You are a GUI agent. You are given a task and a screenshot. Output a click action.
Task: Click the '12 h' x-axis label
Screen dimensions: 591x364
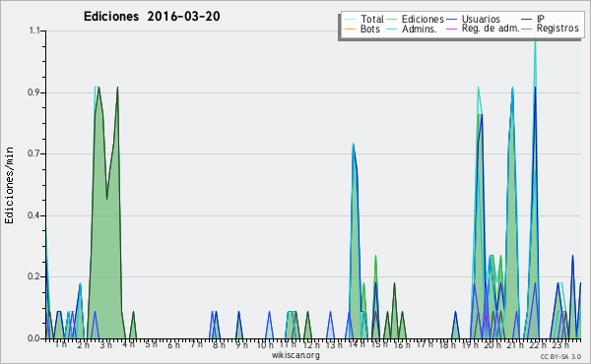311,344
